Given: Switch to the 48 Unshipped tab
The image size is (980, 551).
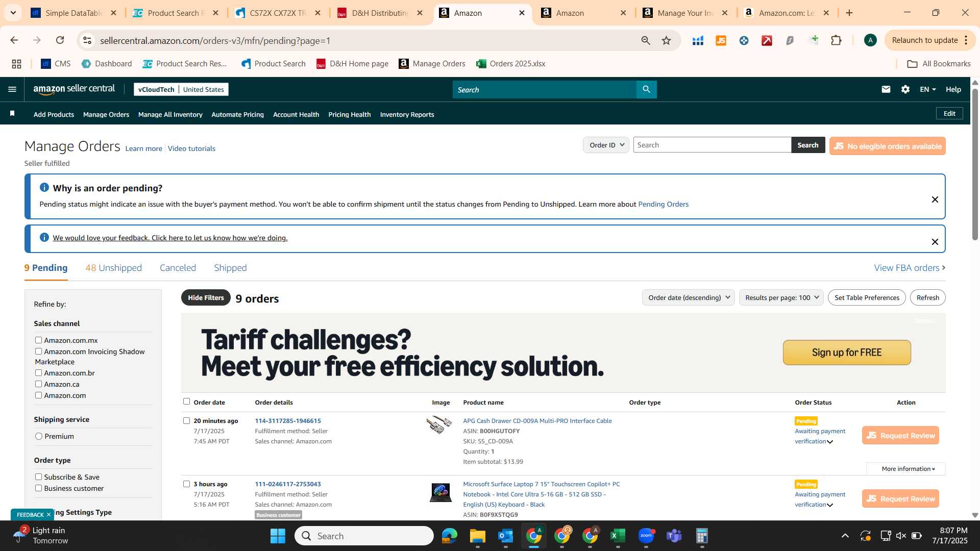Looking at the screenshot, I should coord(113,268).
